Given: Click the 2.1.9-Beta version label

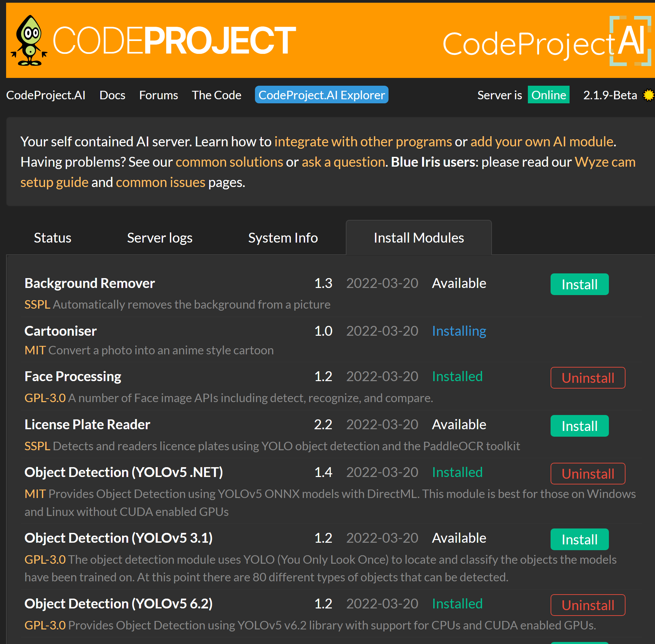Looking at the screenshot, I should coord(610,95).
